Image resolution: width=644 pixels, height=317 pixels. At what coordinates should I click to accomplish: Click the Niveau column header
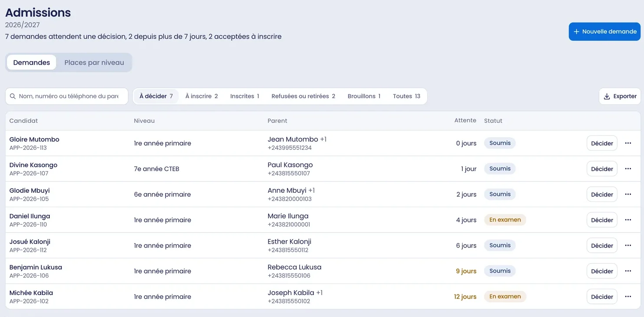[x=144, y=121]
